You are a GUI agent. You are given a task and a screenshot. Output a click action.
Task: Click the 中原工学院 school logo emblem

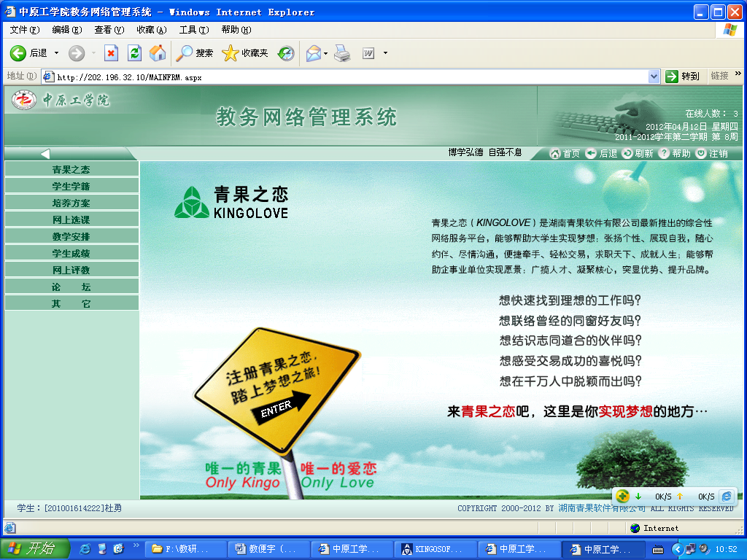[x=24, y=99]
